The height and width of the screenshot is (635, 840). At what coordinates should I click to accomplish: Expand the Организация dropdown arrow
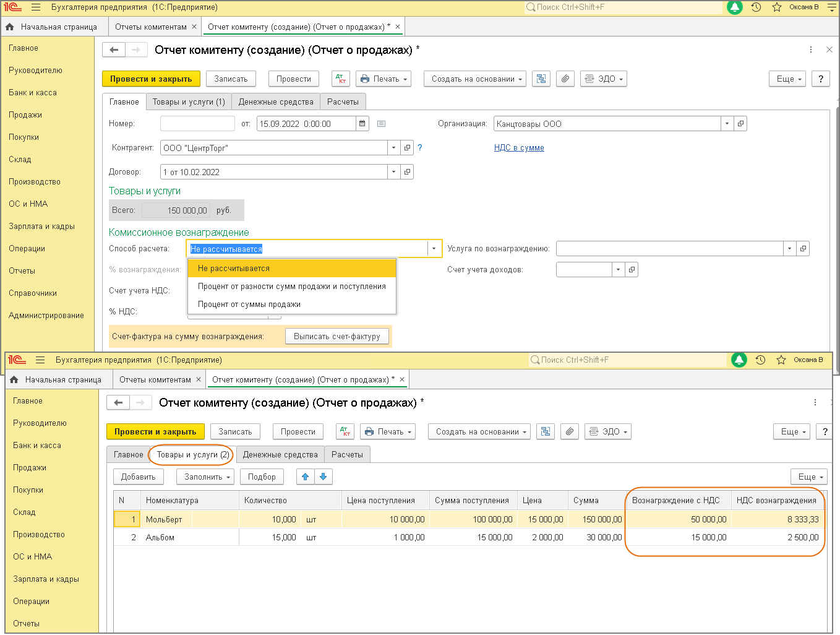pyautogui.click(x=727, y=124)
